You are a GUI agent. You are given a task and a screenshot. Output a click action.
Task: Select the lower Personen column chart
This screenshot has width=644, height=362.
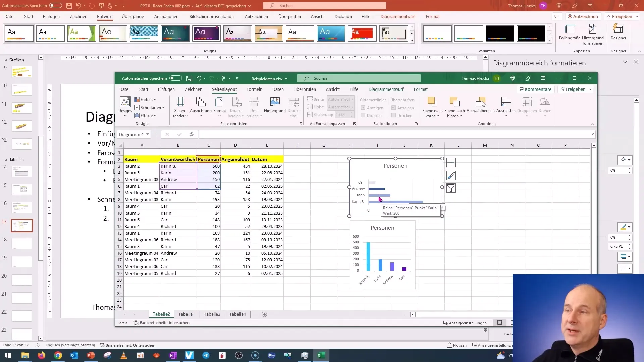[382, 255]
